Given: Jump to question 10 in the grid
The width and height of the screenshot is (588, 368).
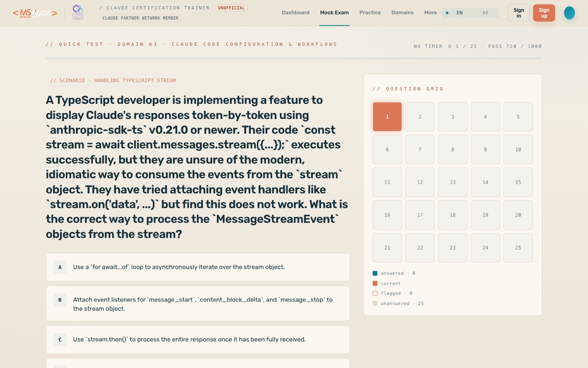Looking at the screenshot, I should pos(518,150).
